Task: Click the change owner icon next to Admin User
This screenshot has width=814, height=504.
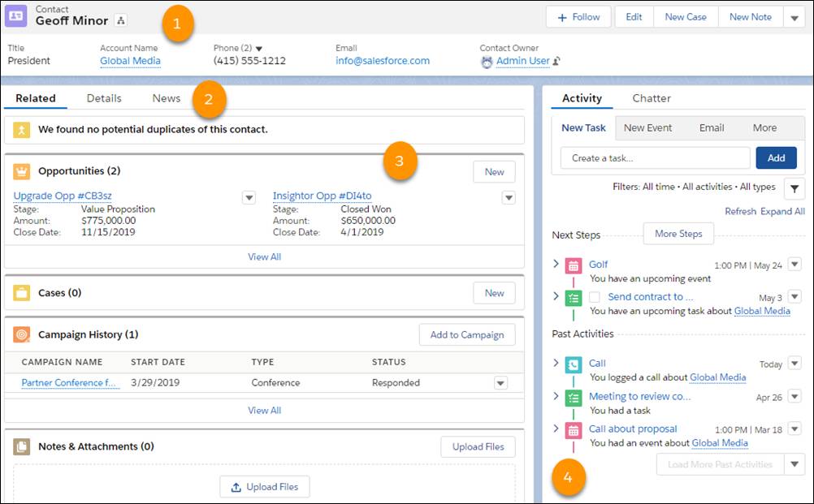Action: [x=556, y=61]
